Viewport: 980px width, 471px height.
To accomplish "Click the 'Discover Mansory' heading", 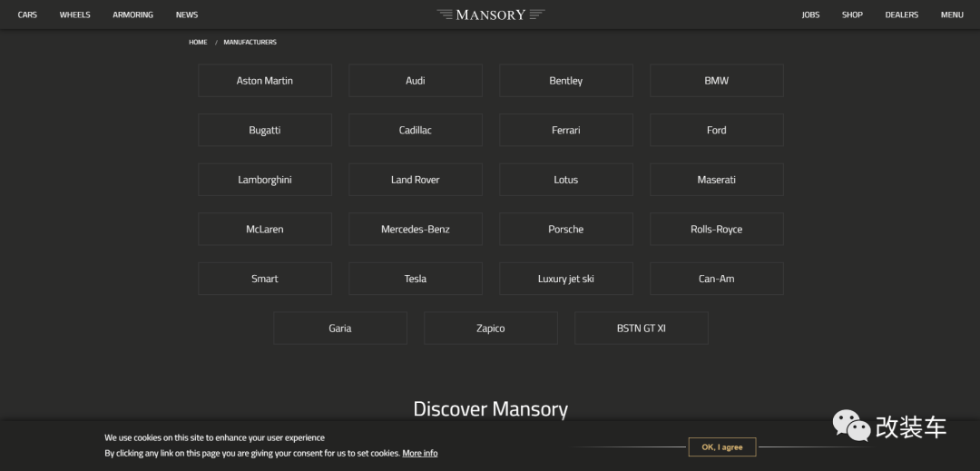I will 491,409.
